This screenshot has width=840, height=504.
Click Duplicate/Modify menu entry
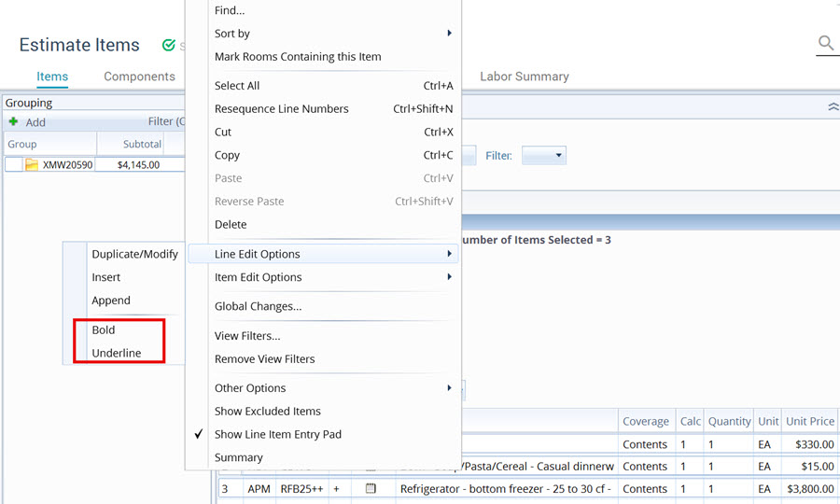[x=134, y=254]
